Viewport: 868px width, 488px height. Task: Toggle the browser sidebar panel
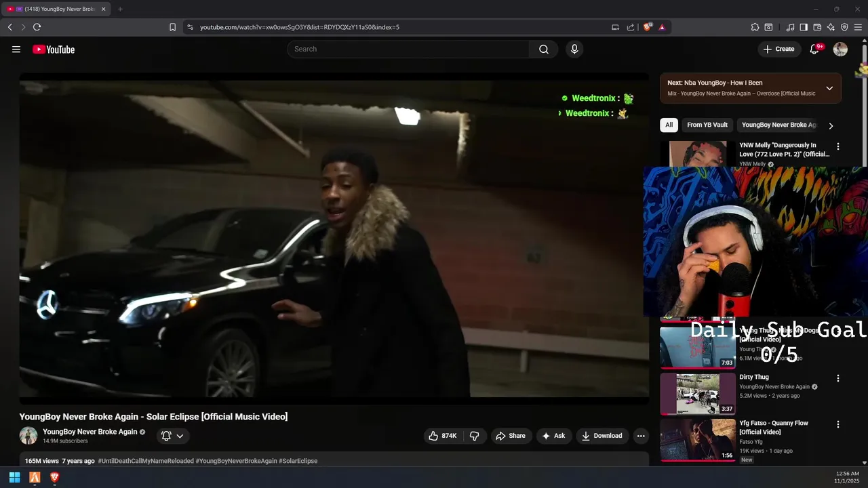pos(804,27)
